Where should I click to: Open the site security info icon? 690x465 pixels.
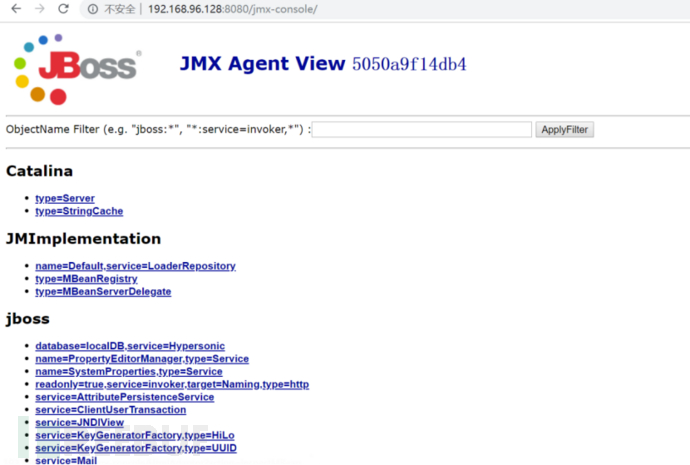92,9
